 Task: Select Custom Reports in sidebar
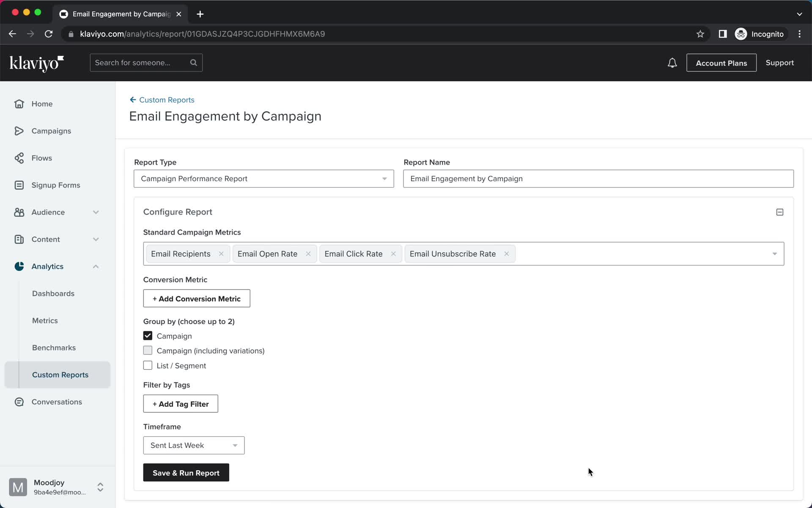pyautogui.click(x=58, y=375)
